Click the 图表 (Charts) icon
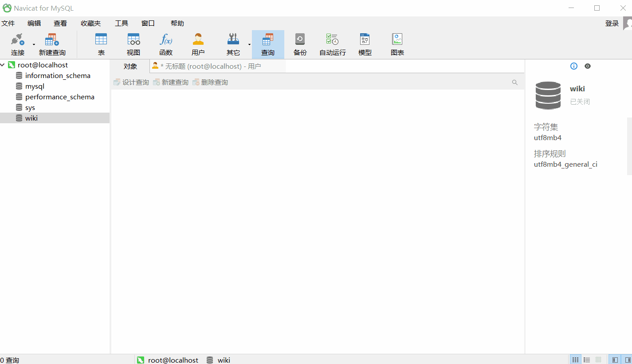 pos(397,43)
